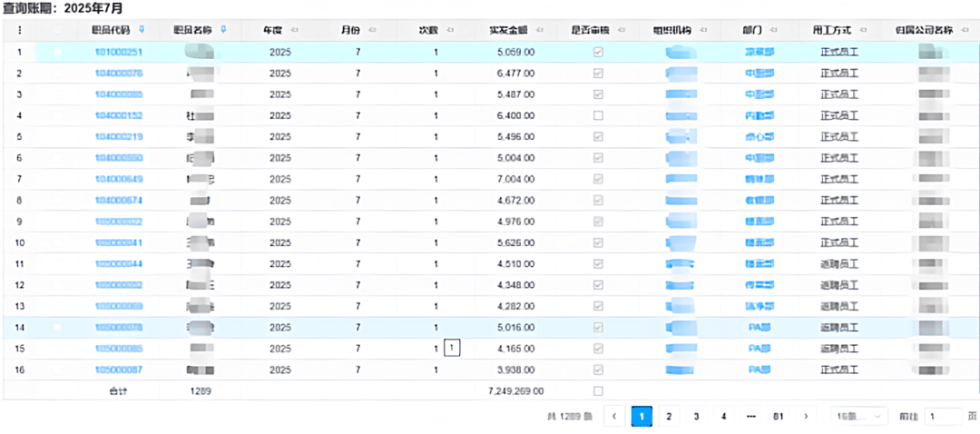Image resolution: width=980 pixels, height=434 pixels.
Task: Click the amount cell 6,400.00
Action: tap(516, 115)
